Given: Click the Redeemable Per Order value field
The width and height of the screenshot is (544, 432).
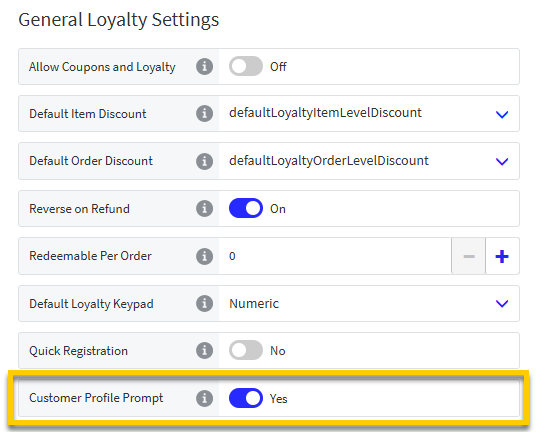Looking at the screenshot, I should 335,256.
